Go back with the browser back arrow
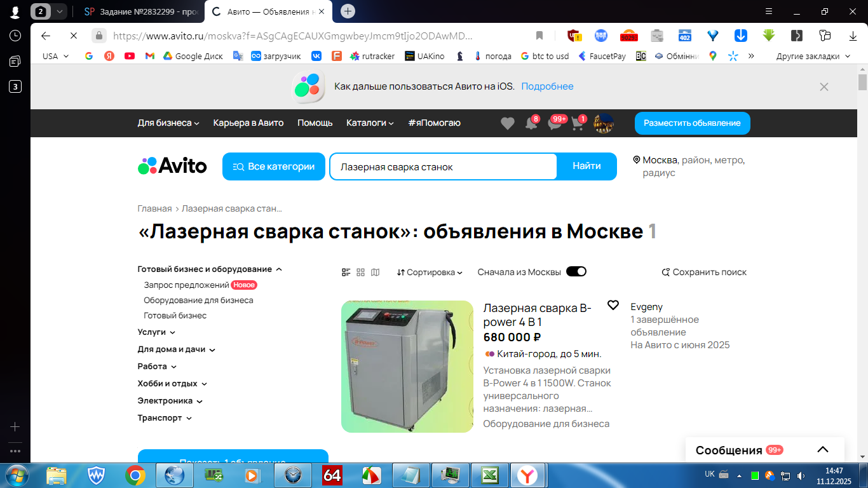868x488 pixels. coord(45,36)
